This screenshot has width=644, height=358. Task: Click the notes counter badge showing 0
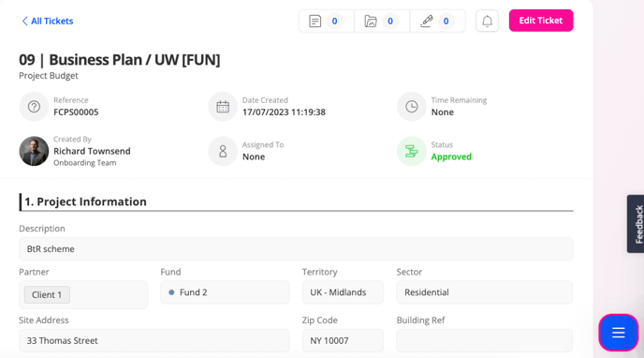(x=335, y=21)
